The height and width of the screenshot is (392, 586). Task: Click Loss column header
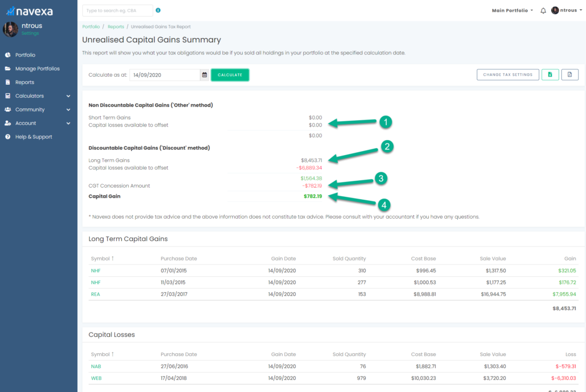coord(571,354)
